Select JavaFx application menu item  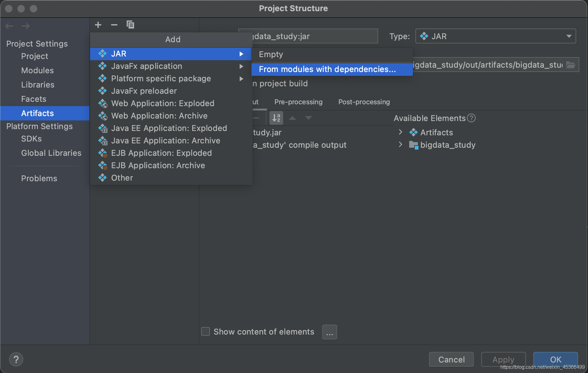point(171,66)
